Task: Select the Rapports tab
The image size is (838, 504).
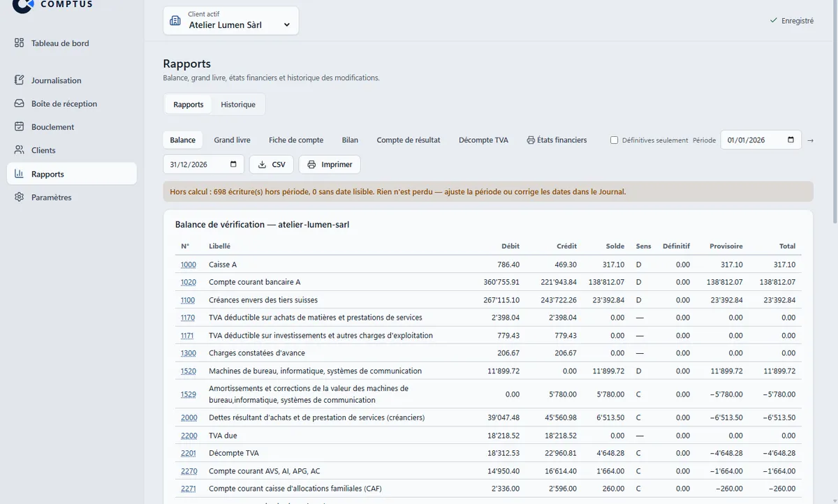Action: tap(189, 105)
